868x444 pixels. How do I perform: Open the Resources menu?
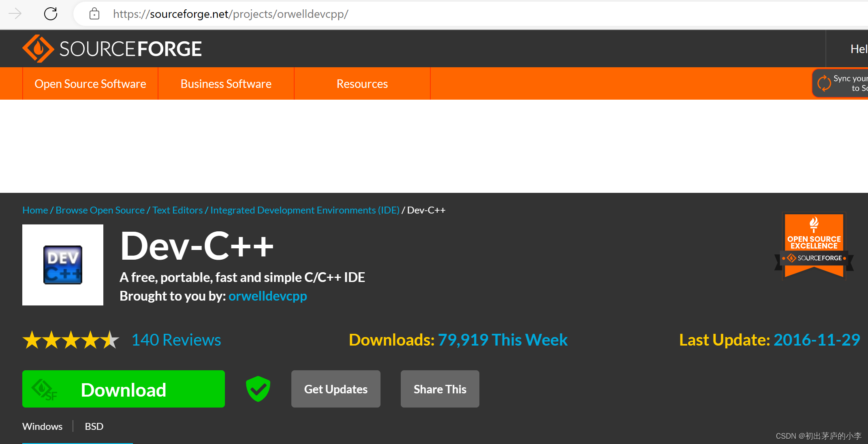[x=362, y=83]
